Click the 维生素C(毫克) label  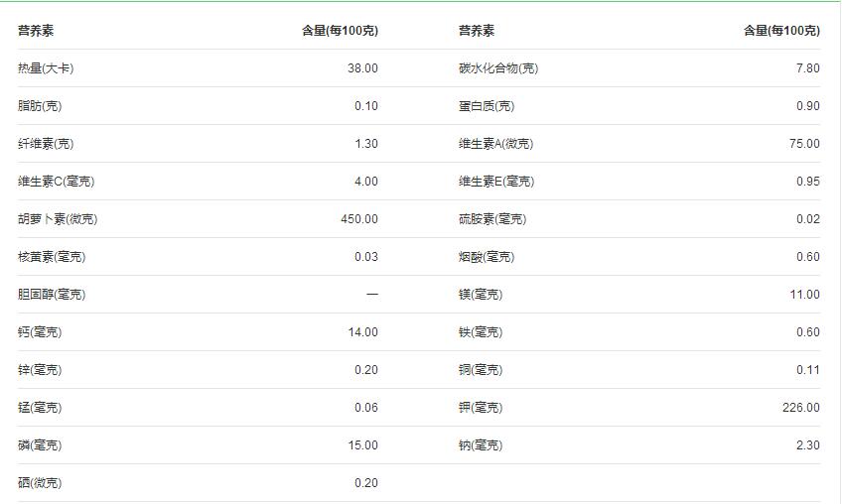point(57,182)
